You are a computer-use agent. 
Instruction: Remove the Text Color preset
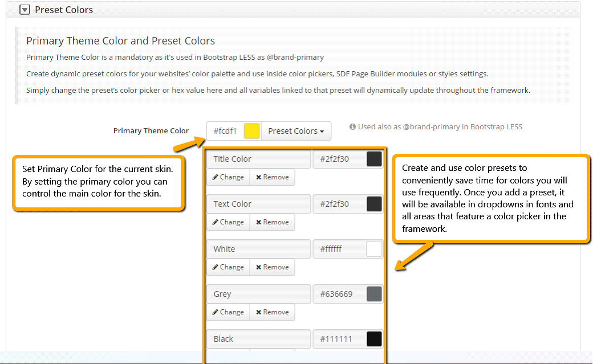(x=272, y=222)
